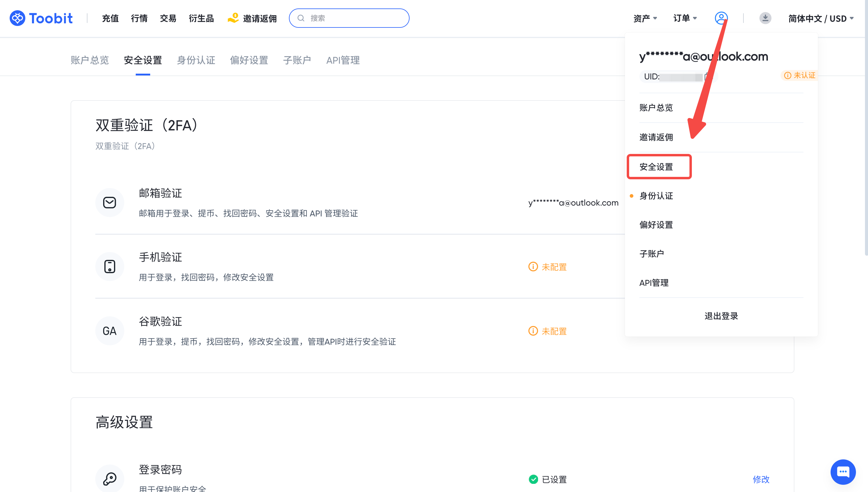The width and height of the screenshot is (868, 492).
Task: Click the GA Google authenticator icon
Action: point(109,331)
